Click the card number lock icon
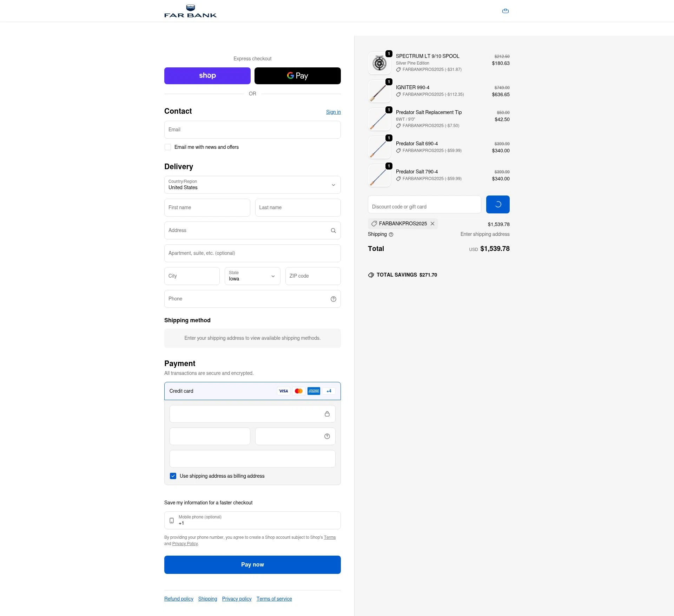This screenshot has height=616, width=674. pos(327,414)
